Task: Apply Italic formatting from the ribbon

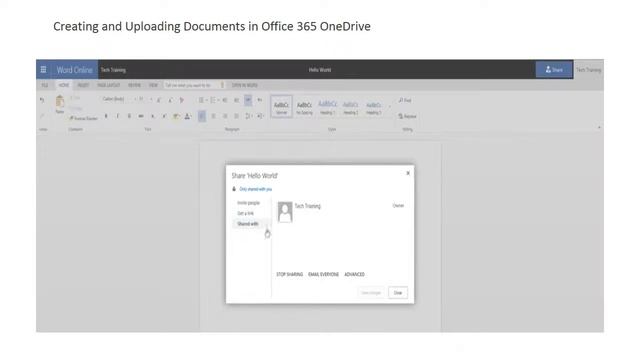Action: [x=118, y=116]
